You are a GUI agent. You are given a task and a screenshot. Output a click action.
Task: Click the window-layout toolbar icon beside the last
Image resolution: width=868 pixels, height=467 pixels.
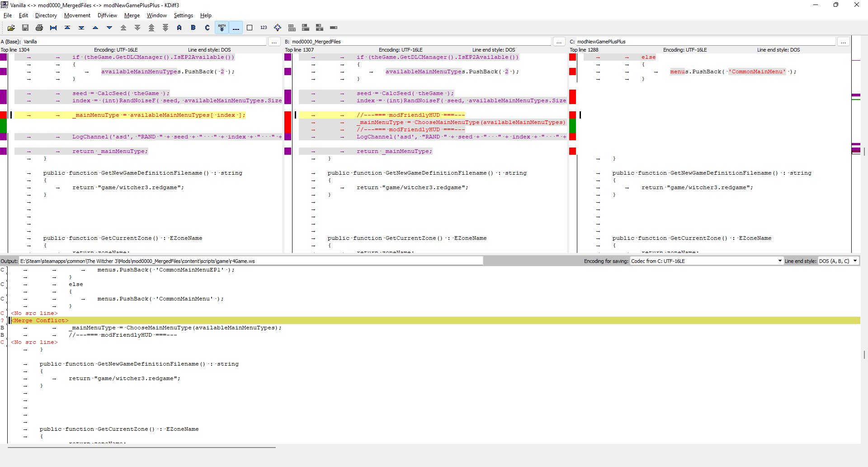click(x=320, y=28)
